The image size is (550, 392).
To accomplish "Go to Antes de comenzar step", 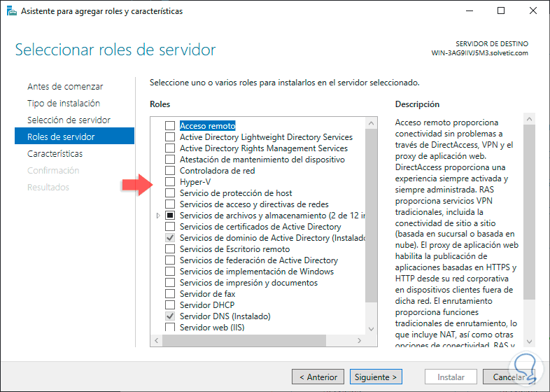I will click(x=65, y=86).
